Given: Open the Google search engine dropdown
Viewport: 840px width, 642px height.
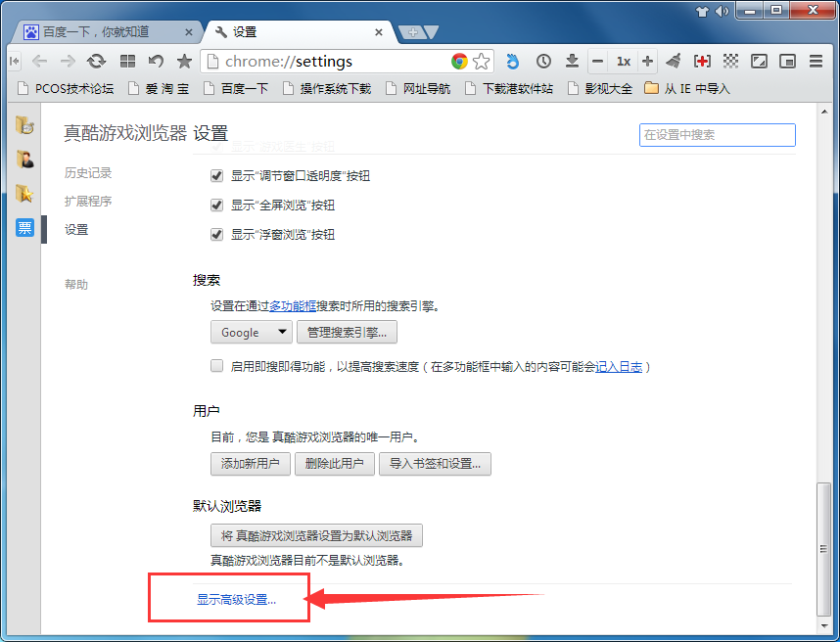Looking at the screenshot, I should (x=251, y=332).
